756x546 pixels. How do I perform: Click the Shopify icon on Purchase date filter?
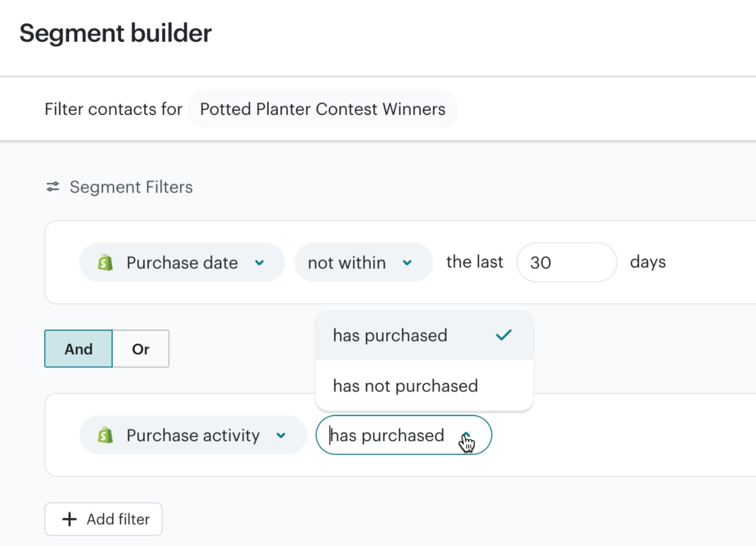pos(106,262)
